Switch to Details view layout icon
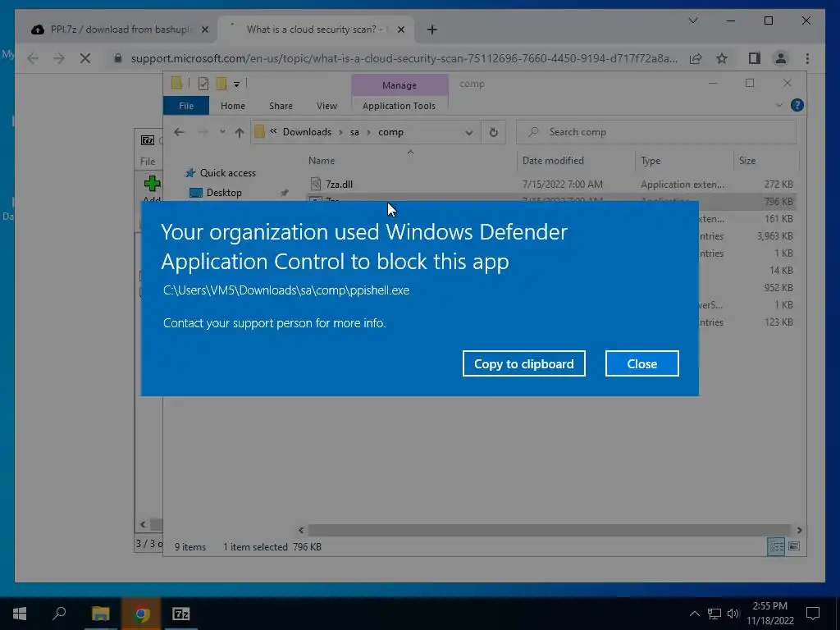The height and width of the screenshot is (630, 840). pos(776,546)
